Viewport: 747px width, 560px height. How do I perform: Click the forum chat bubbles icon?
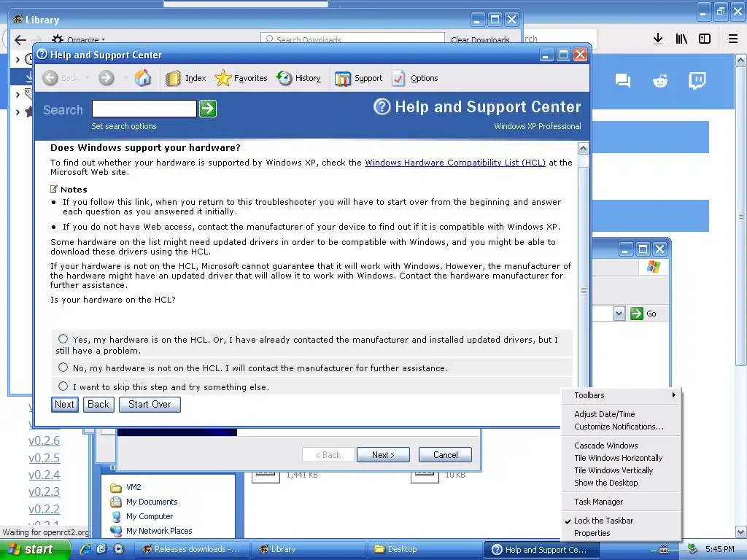coord(623,81)
